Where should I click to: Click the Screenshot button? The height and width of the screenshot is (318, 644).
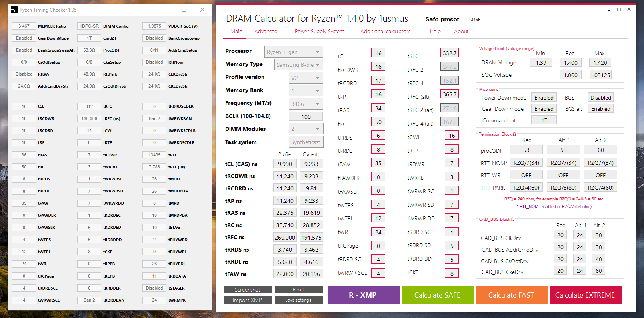248,290
